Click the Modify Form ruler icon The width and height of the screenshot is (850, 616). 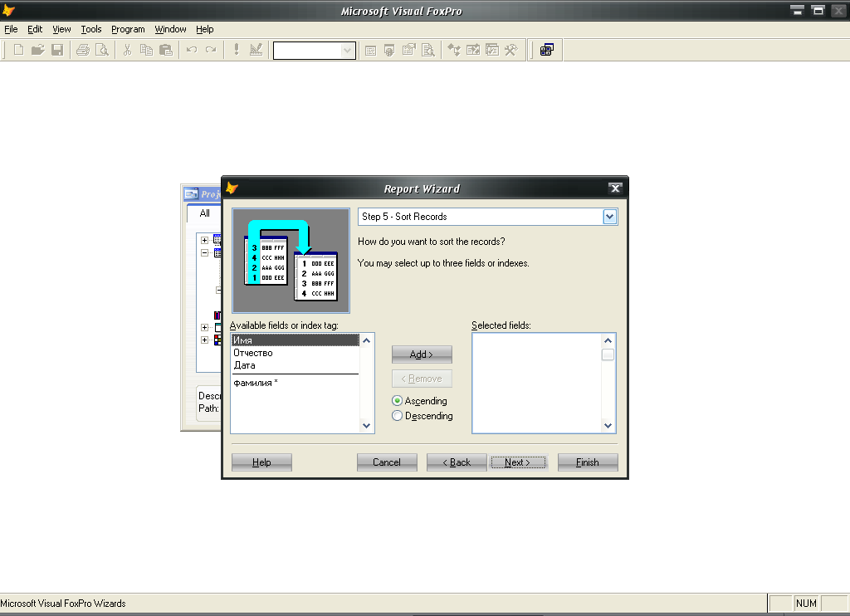point(256,51)
